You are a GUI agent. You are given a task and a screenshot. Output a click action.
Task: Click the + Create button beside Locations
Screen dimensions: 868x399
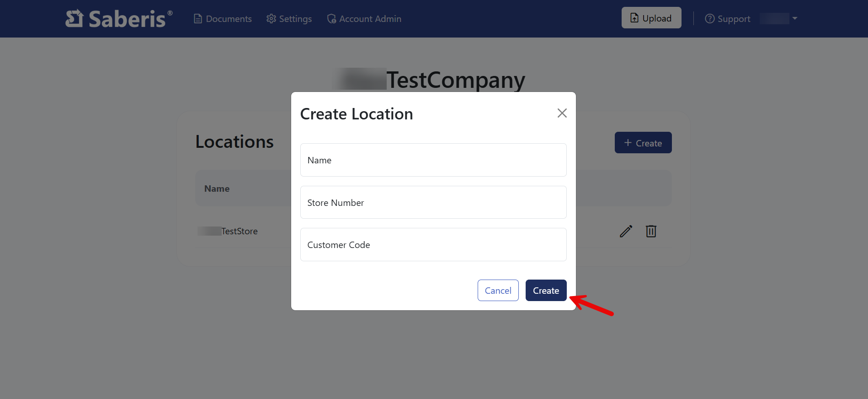(643, 143)
